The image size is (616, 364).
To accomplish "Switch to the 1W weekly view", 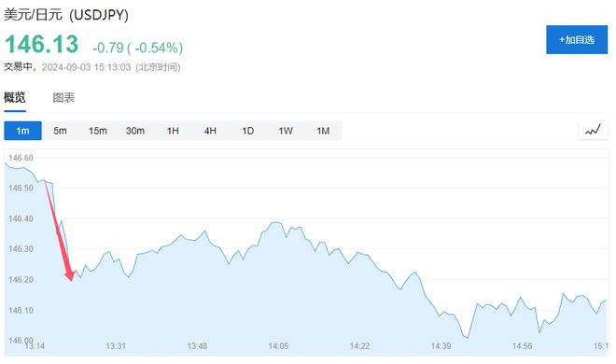I will (x=286, y=131).
